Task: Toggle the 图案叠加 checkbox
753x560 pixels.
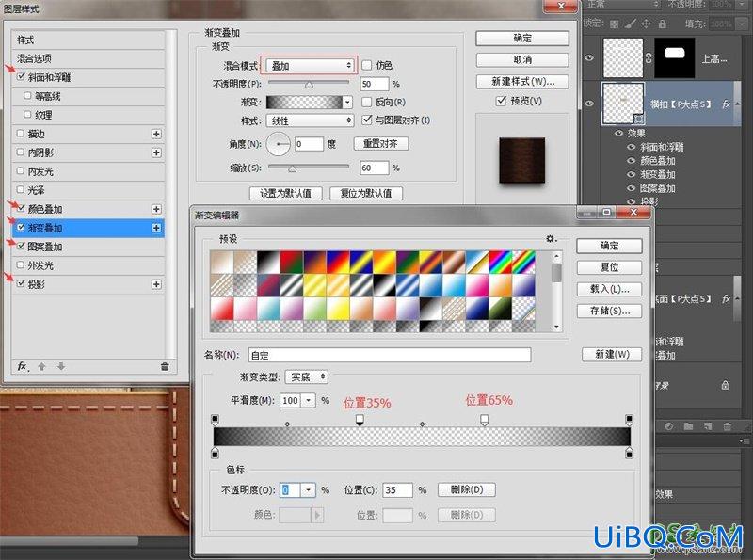Action: pyautogui.click(x=21, y=246)
